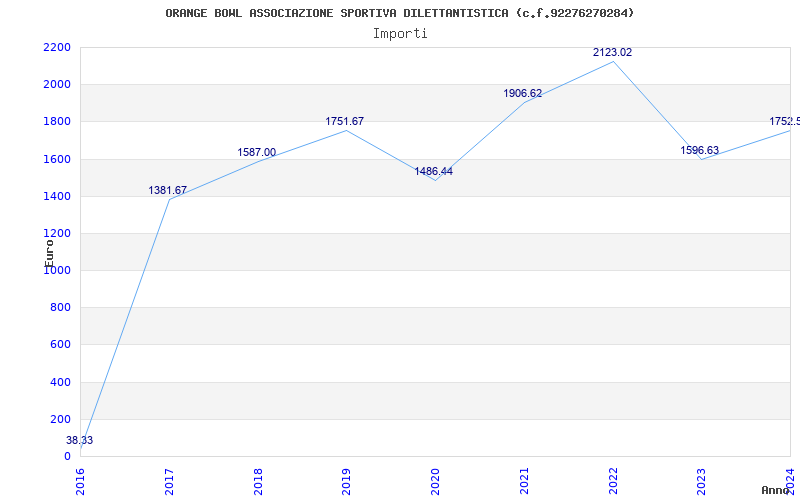Click the 2020 x-axis year label
The width and height of the screenshot is (800, 500).
[x=436, y=482]
